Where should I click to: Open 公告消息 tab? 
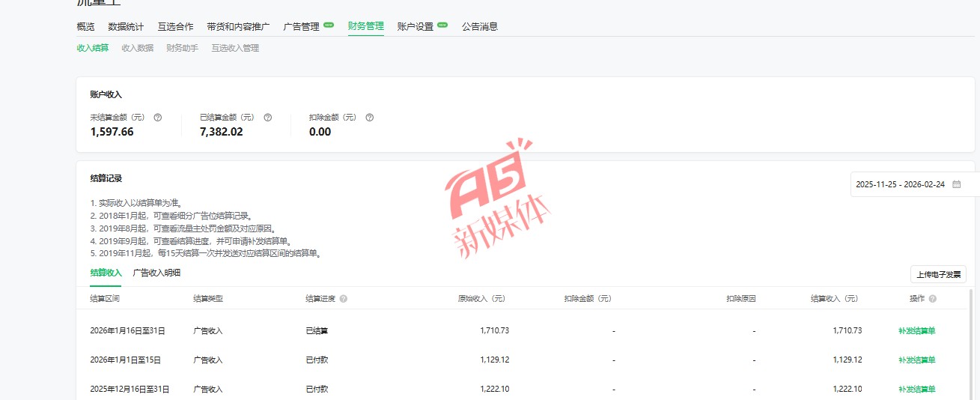480,26
